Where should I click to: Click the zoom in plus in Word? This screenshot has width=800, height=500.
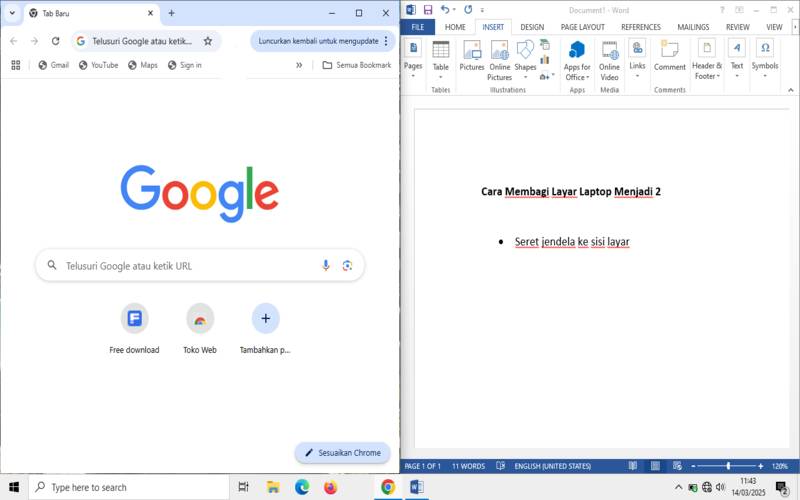[x=761, y=466]
